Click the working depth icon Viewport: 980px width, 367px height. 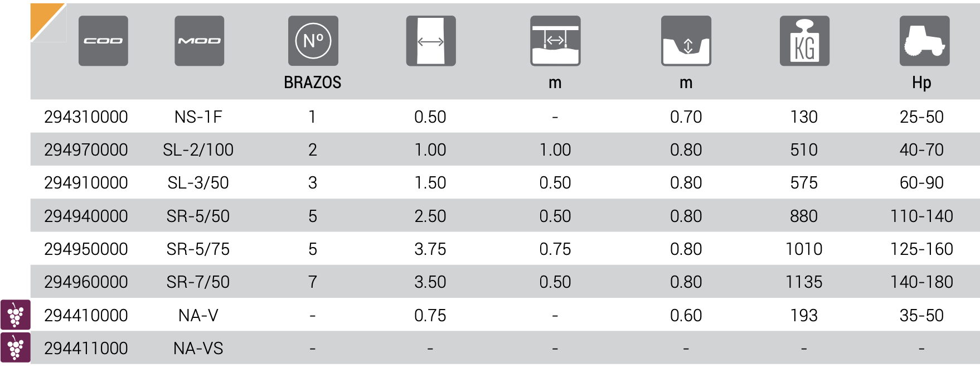686,41
